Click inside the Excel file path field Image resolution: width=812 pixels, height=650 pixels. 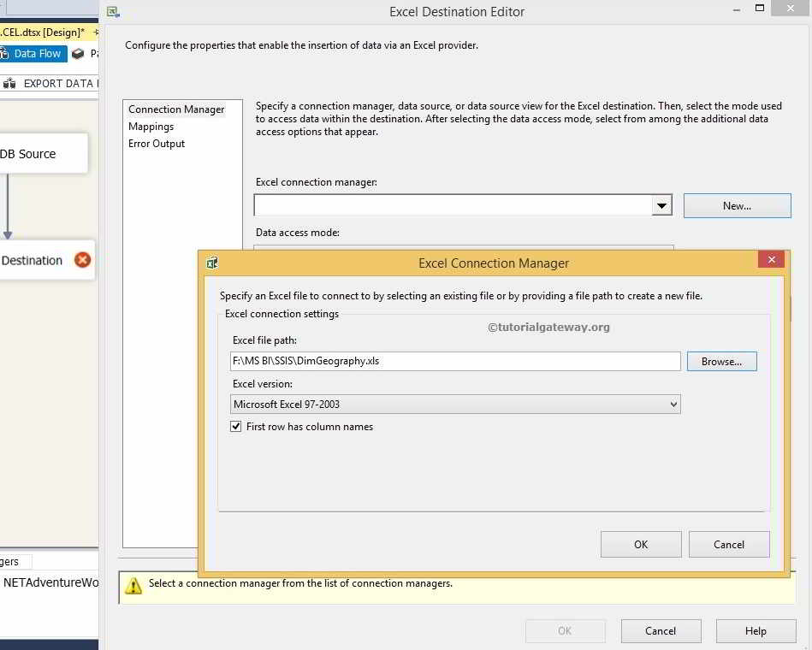click(x=453, y=361)
